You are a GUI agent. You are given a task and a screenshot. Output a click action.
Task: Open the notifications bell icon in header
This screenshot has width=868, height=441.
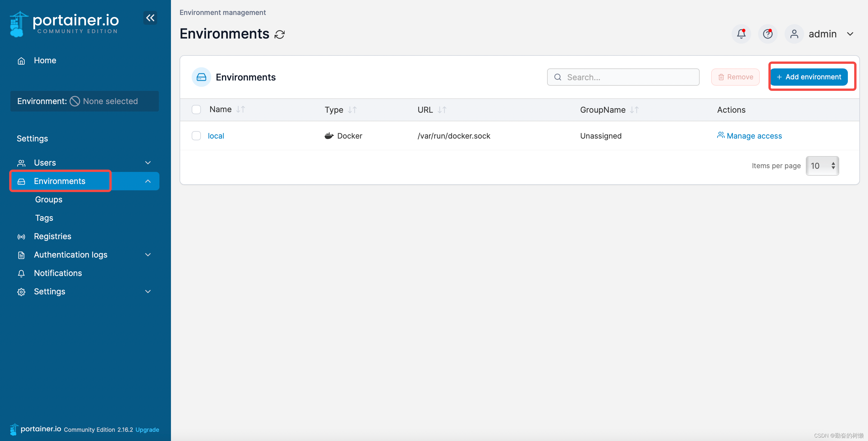pyautogui.click(x=741, y=34)
